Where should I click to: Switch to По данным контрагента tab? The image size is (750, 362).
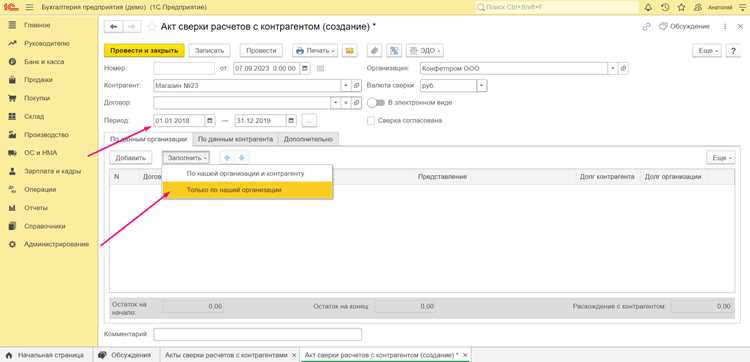tap(235, 139)
